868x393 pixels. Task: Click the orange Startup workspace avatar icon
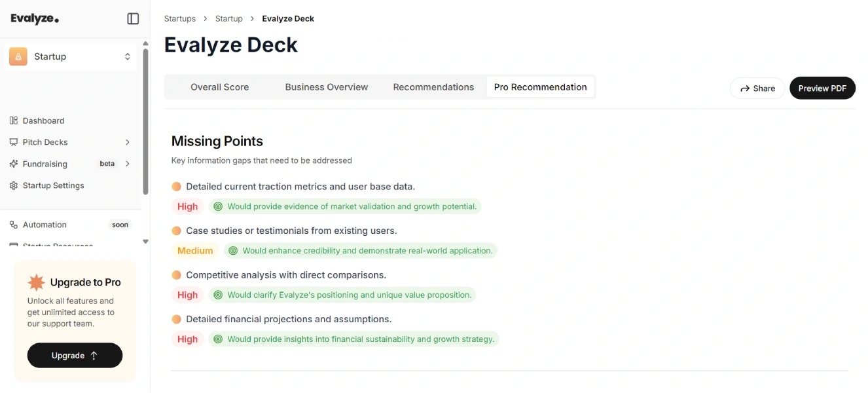pyautogui.click(x=18, y=56)
